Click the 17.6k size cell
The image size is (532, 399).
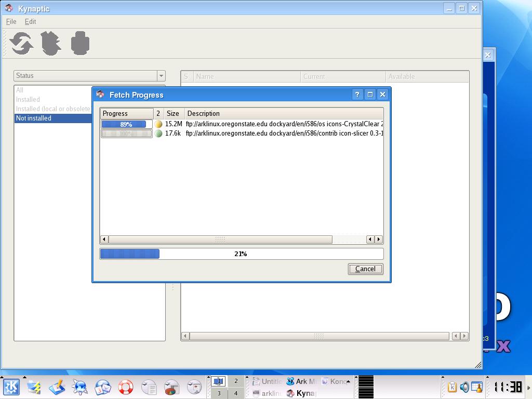(173, 134)
